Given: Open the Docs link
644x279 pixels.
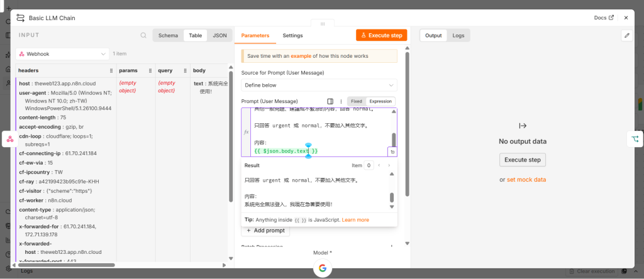Looking at the screenshot, I should click(x=604, y=18).
